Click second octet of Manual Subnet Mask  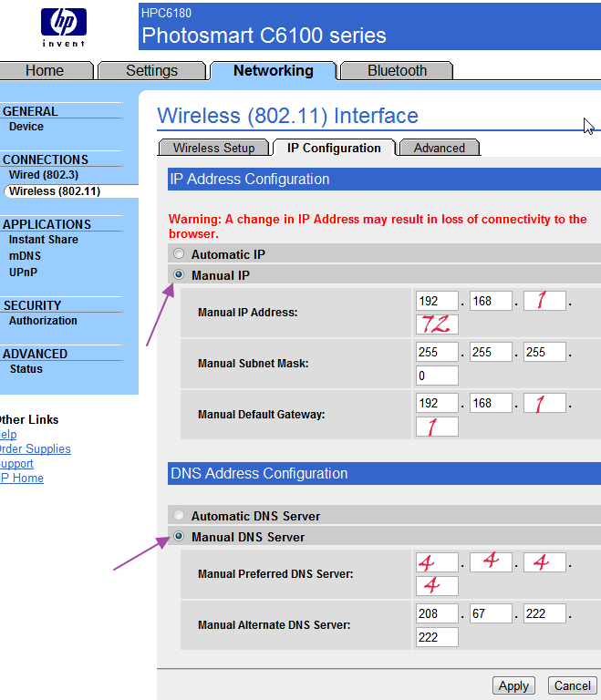(491, 352)
